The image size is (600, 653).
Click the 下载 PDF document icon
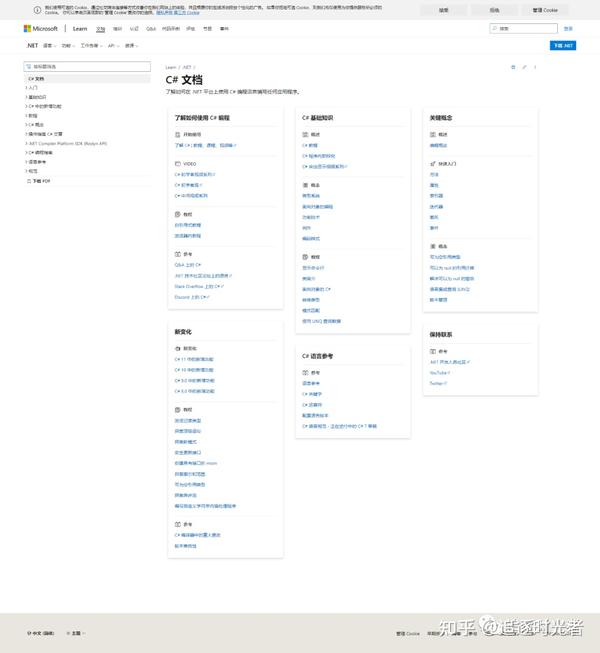point(29,181)
